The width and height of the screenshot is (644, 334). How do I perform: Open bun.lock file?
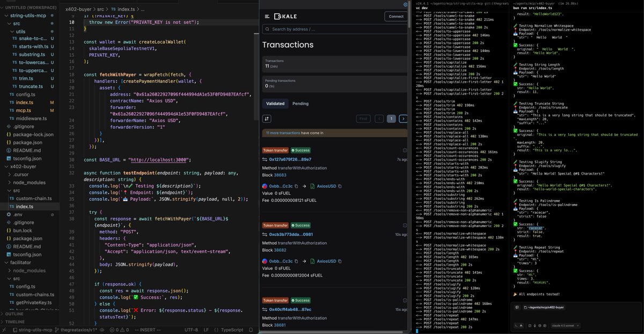pos(23,230)
